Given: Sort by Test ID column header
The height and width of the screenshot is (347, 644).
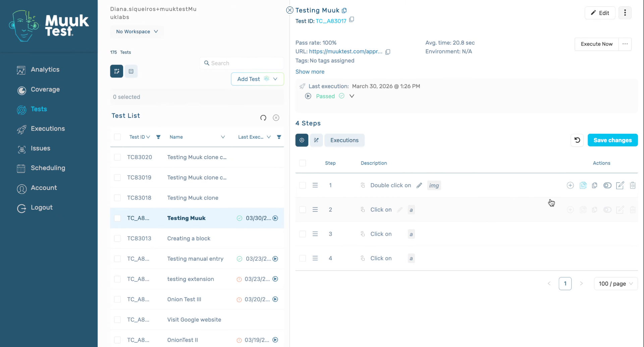Looking at the screenshot, I should tap(140, 137).
